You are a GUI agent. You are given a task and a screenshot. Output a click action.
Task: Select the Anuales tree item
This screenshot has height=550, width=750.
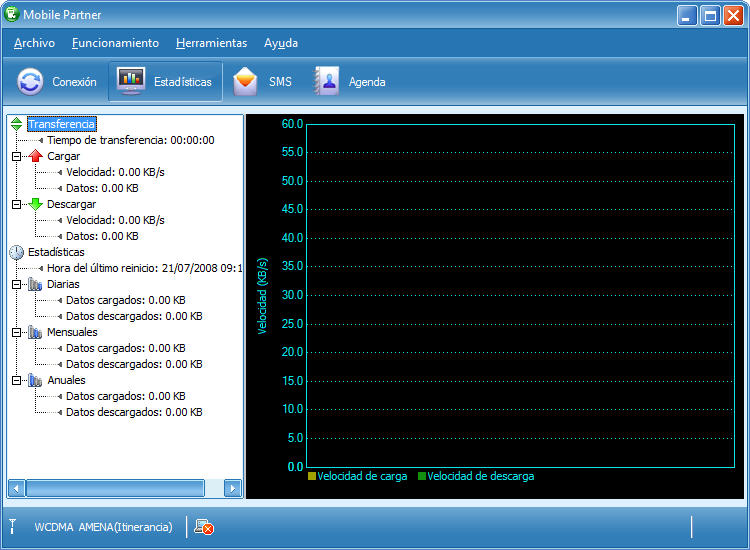pos(66,380)
